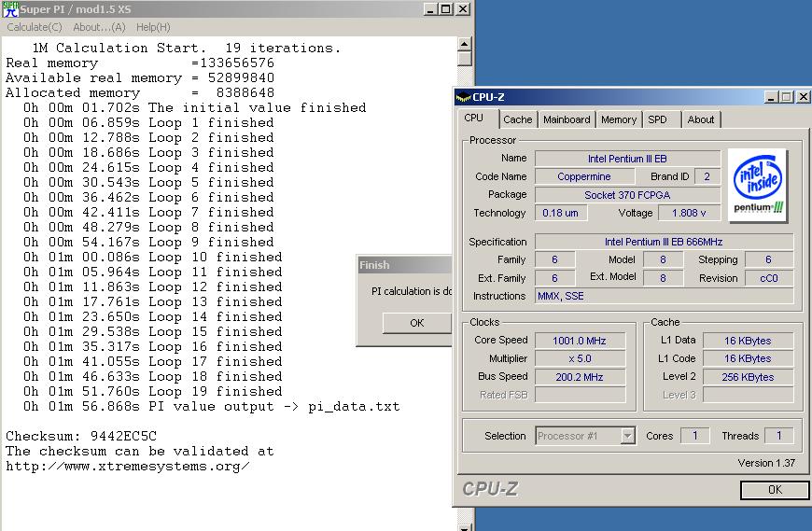Click the empty Rated FSB field
Image resolution: width=812 pixels, height=531 pixels.
(x=580, y=395)
